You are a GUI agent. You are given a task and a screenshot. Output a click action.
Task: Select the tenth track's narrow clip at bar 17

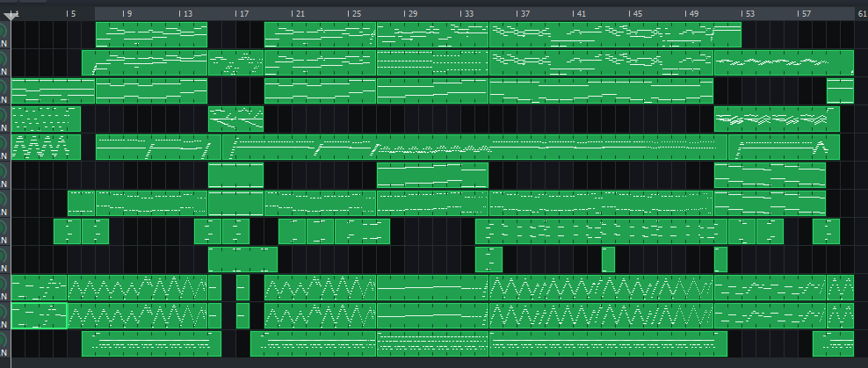242,287
